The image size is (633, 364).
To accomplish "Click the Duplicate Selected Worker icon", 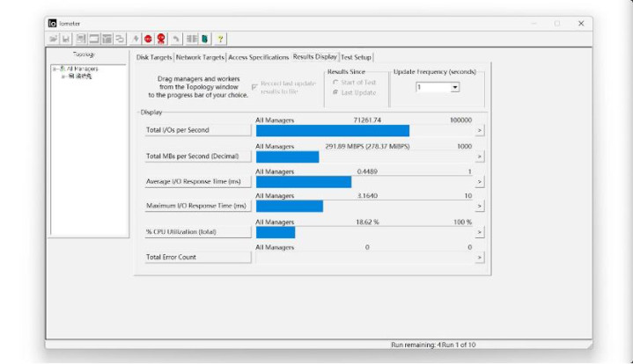I will click(x=120, y=39).
